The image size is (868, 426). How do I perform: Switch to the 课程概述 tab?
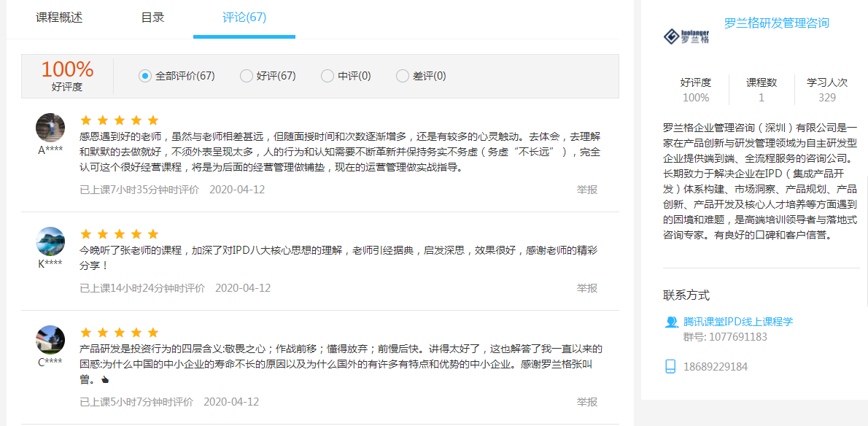point(59,18)
